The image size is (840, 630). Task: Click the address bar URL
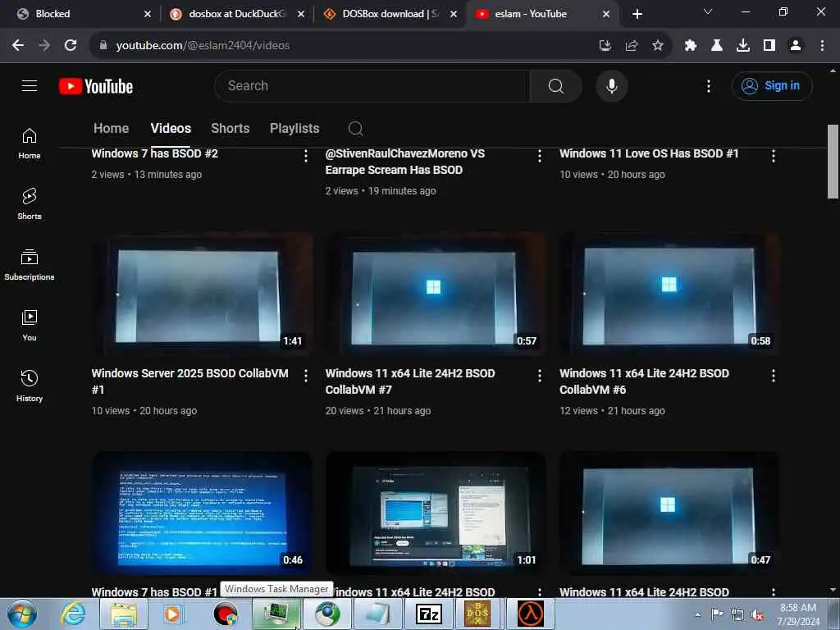(203, 46)
